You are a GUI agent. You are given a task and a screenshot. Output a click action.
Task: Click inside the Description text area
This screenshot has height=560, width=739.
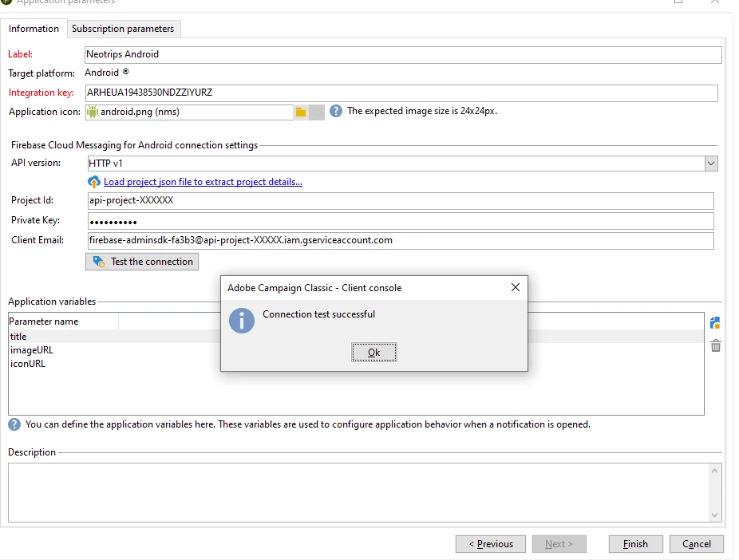(x=358, y=493)
